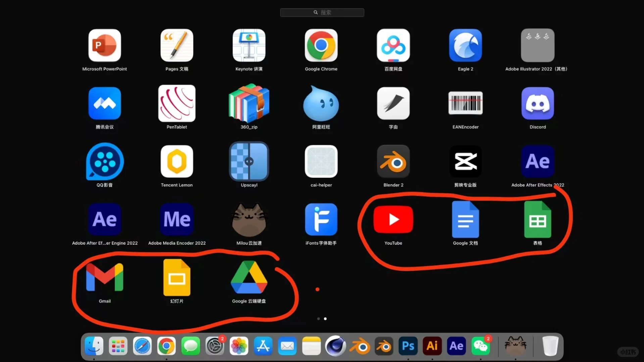Open Notes from the Dock
The width and height of the screenshot is (644, 362).
[311, 346]
